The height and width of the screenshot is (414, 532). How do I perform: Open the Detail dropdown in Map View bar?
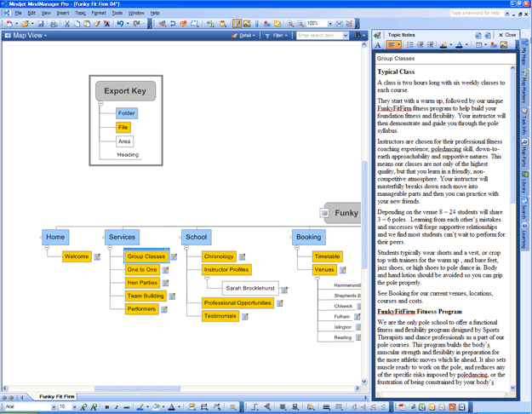[246, 36]
